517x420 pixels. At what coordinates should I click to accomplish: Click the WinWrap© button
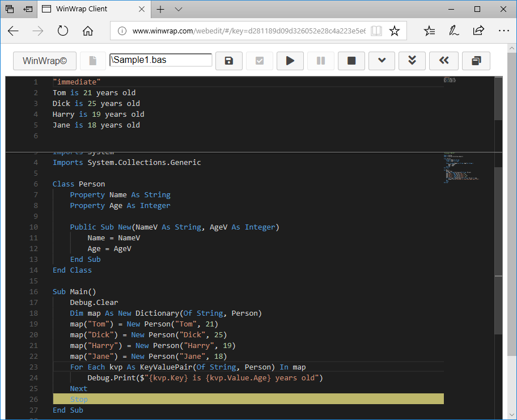tap(44, 61)
